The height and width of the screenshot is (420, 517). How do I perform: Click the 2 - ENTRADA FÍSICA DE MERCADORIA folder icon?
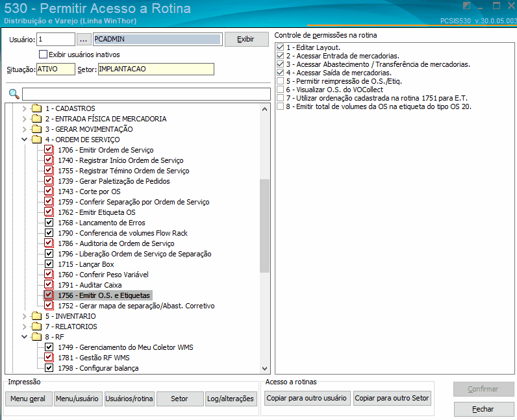pyautogui.click(x=36, y=119)
